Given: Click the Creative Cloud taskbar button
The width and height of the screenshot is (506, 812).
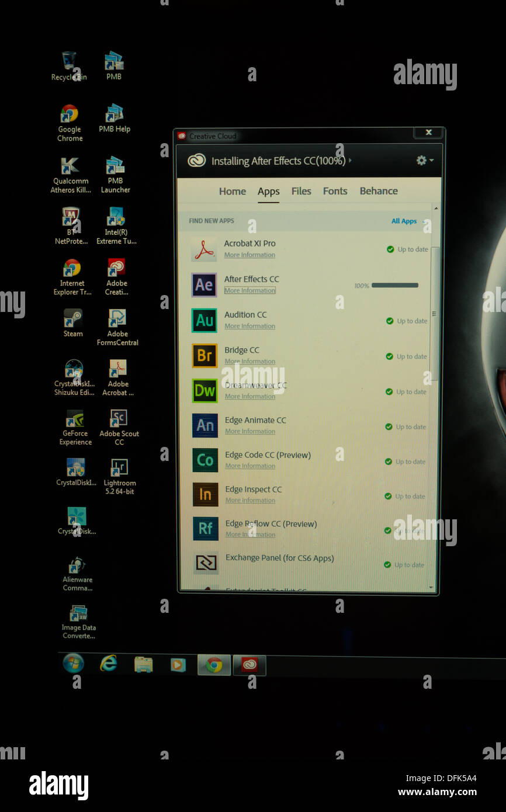Looking at the screenshot, I should 249,665.
